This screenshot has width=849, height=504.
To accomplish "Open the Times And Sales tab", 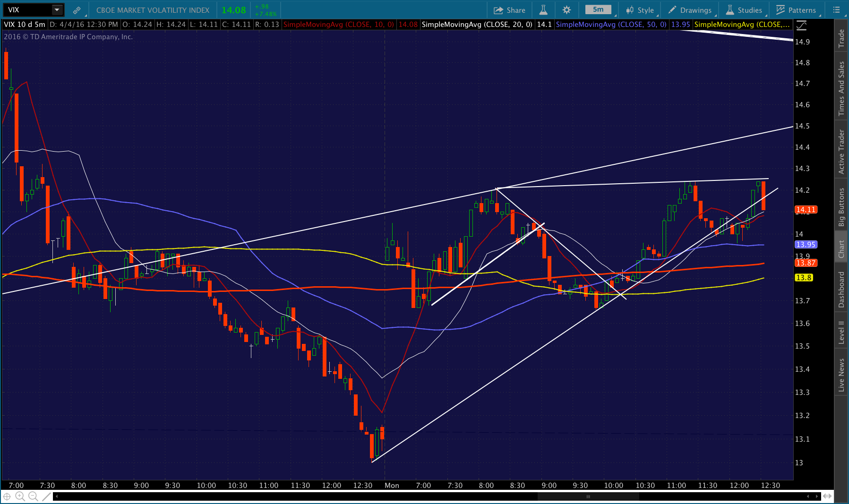I will [841, 88].
